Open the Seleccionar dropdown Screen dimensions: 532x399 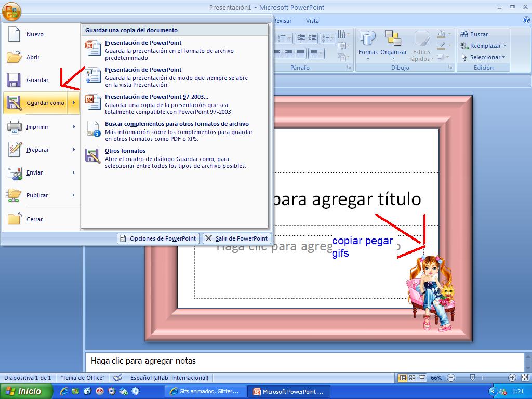(x=483, y=57)
